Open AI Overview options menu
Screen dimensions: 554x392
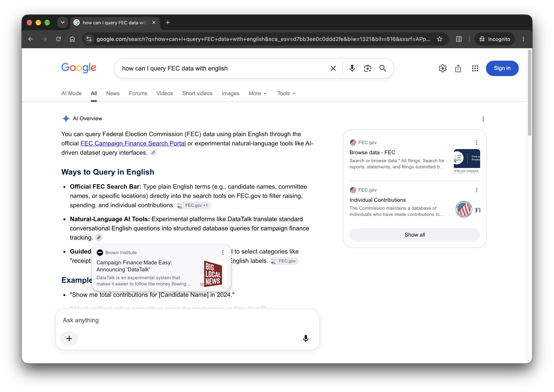pyautogui.click(x=483, y=119)
